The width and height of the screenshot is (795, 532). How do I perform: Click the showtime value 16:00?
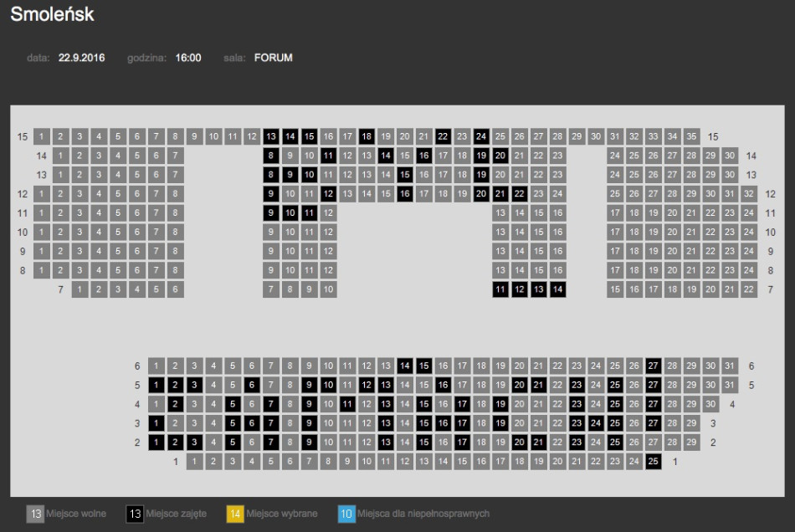tap(188, 58)
